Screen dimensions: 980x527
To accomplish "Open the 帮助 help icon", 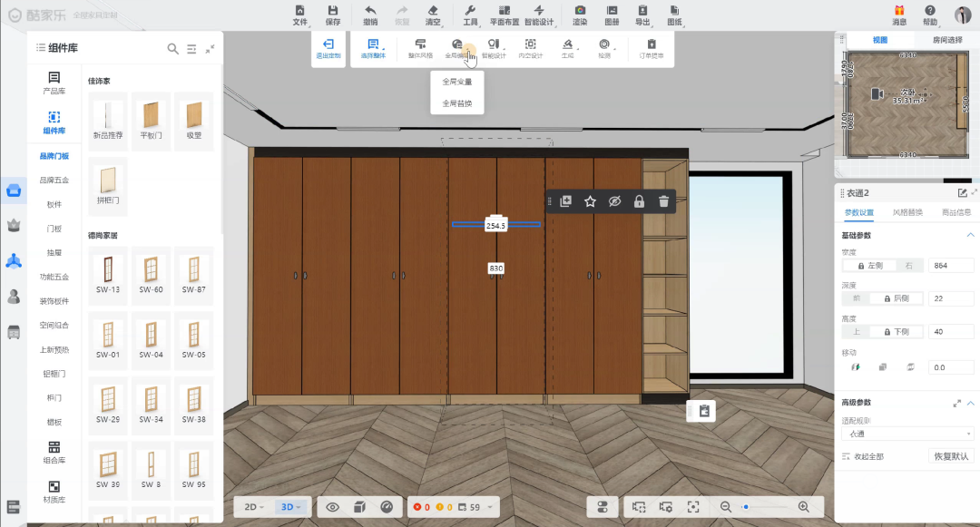I will tap(930, 15).
